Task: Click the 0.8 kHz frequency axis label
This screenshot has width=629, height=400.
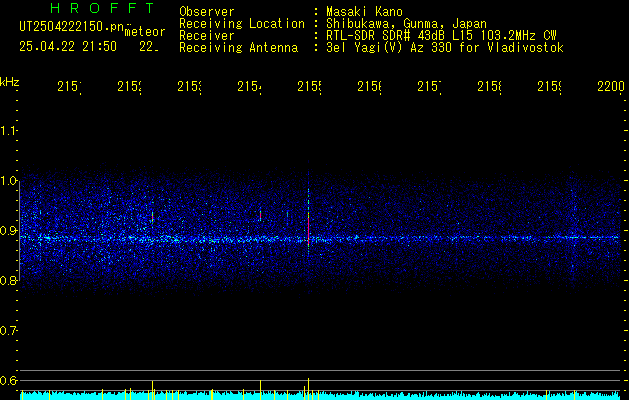Action: coord(8,280)
